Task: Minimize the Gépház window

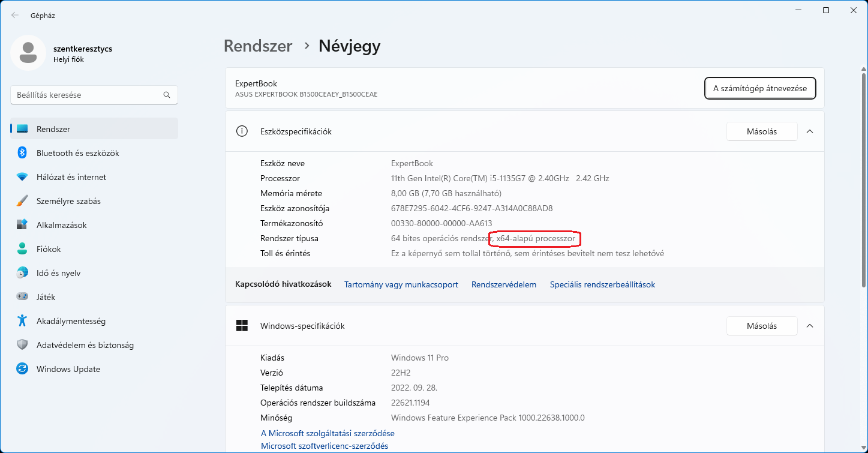Action: pos(798,10)
